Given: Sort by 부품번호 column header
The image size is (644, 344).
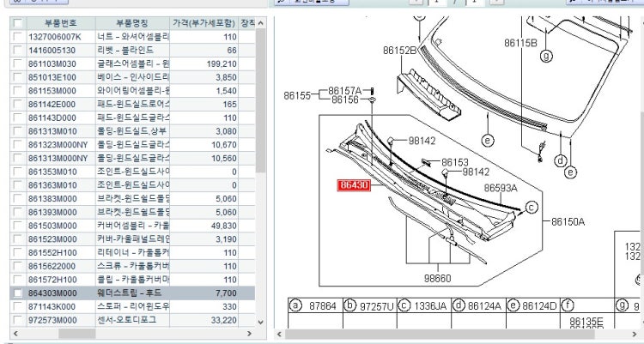Looking at the screenshot, I should click(58, 23).
